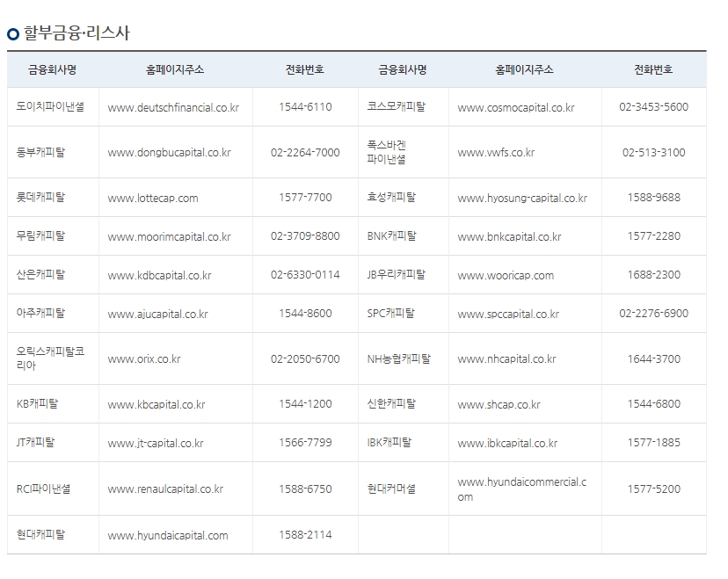Click phone number 1544-8600
This screenshot has height=579, width=728.
coord(305,313)
